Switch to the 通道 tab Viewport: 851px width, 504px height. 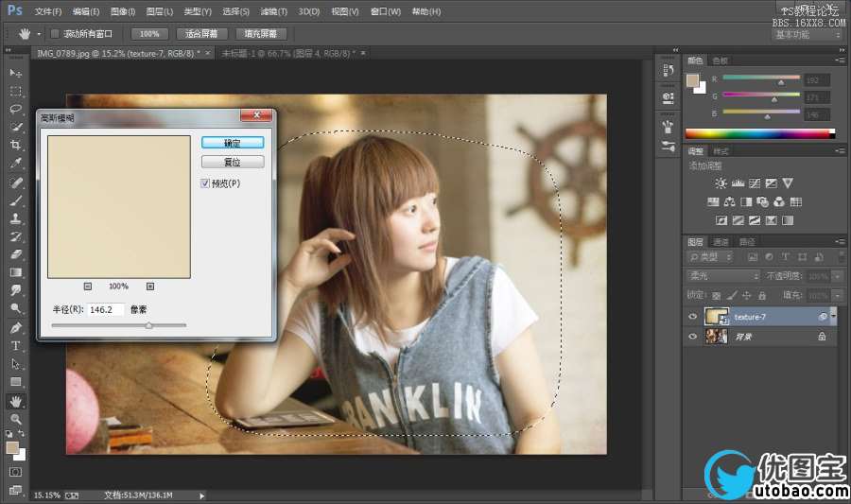point(721,242)
